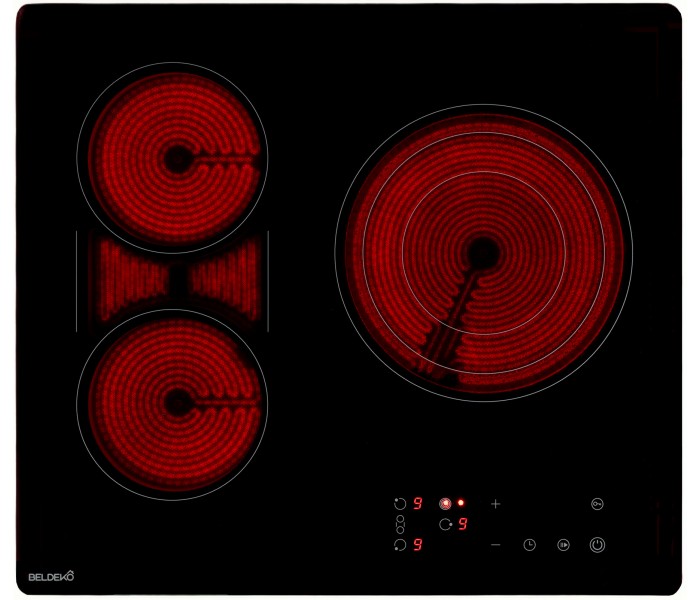This screenshot has height=600, width=700.
Task: Decrease heat with the minus button
Action: pos(495,545)
